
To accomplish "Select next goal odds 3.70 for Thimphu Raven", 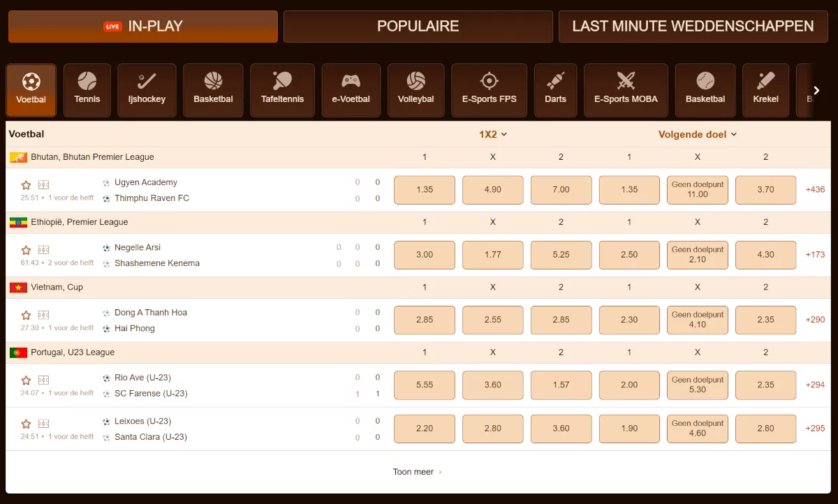I will click(x=765, y=190).
